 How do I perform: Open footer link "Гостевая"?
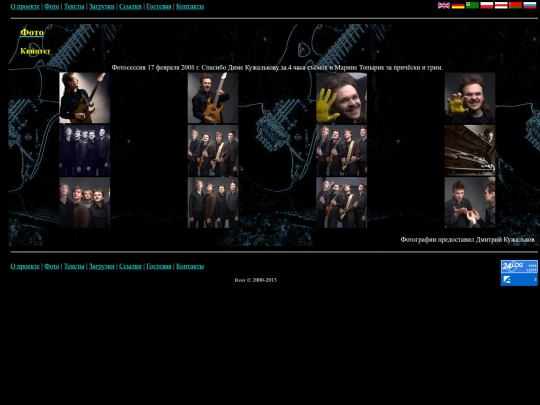click(x=159, y=266)
